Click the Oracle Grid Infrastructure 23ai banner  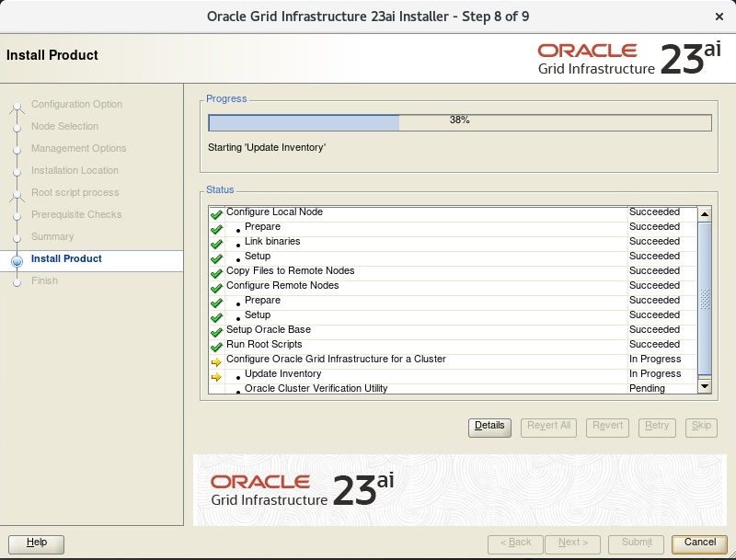(x=459, y=490)
